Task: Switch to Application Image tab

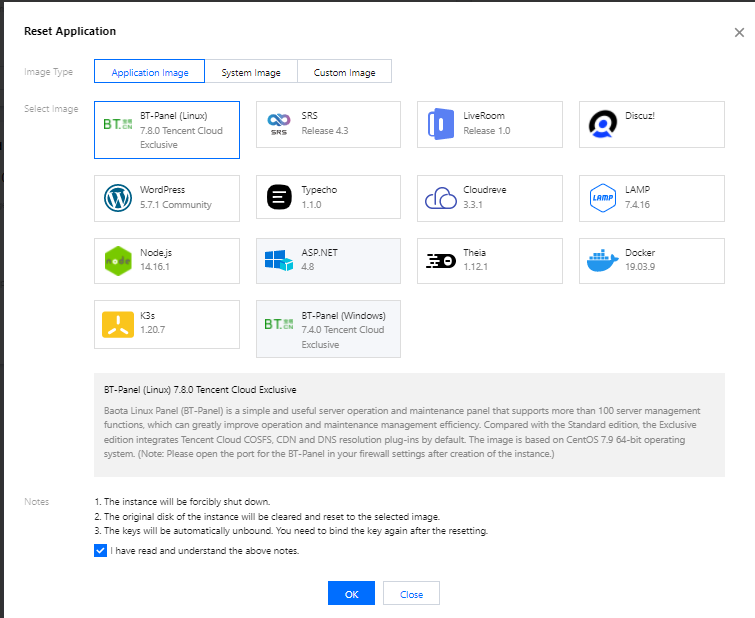Action: point(149,71)
